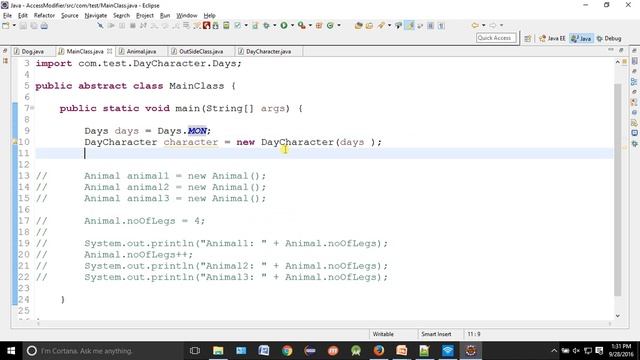Screen dimensions: 640x360
Task: Open Firefox from the taskbar
Action: point(379,351)
